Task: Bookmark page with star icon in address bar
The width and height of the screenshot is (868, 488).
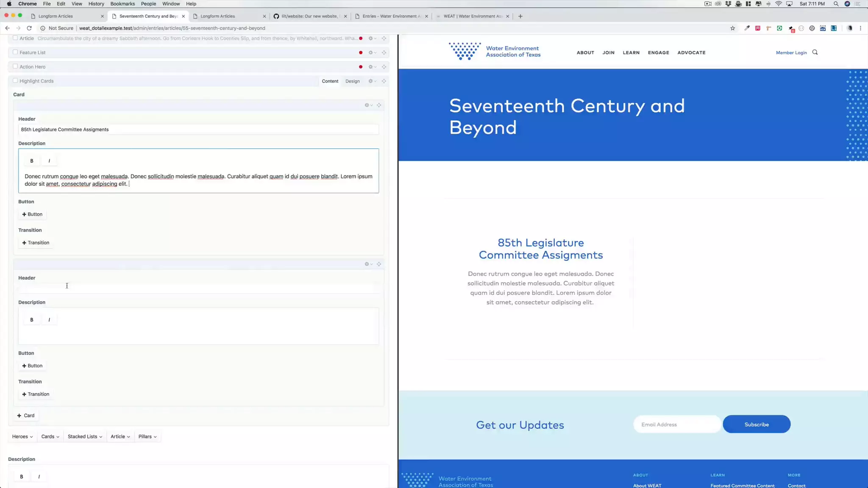Action: (x=732, y=28)
